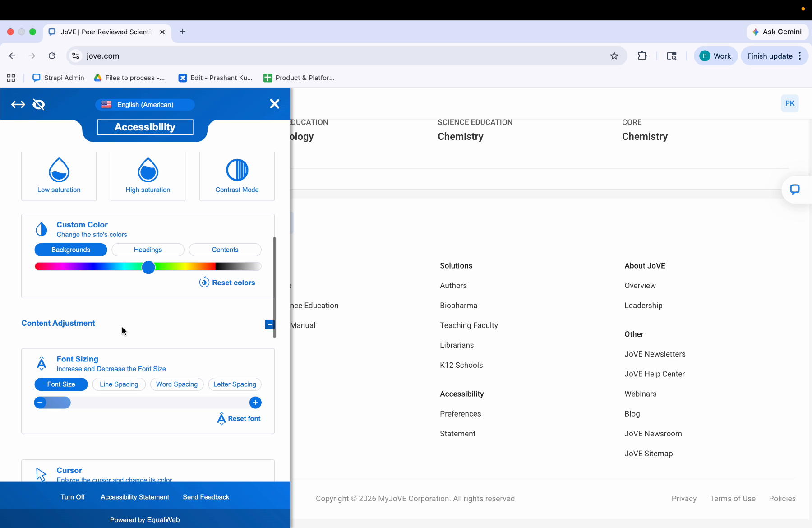The width and height of the screenshot is (812, 528).
Task: Select the Backgrounds color tab
Action: 71,250
